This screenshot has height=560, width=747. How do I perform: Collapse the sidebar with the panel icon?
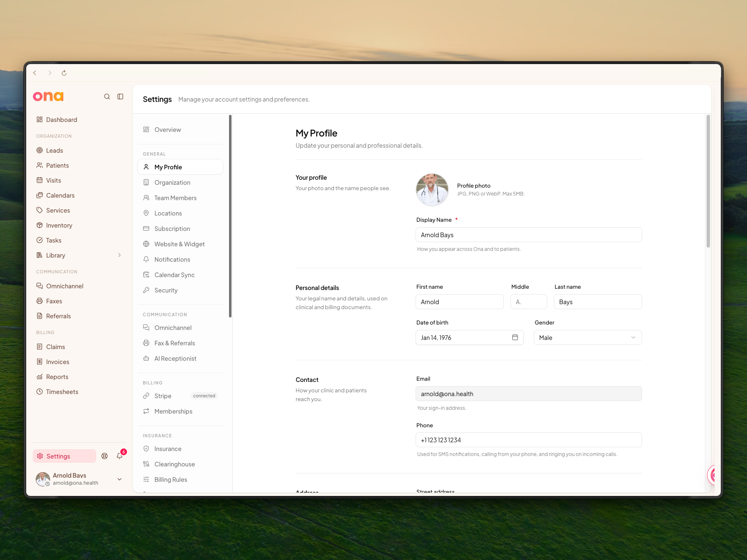[x=120, y=97]
